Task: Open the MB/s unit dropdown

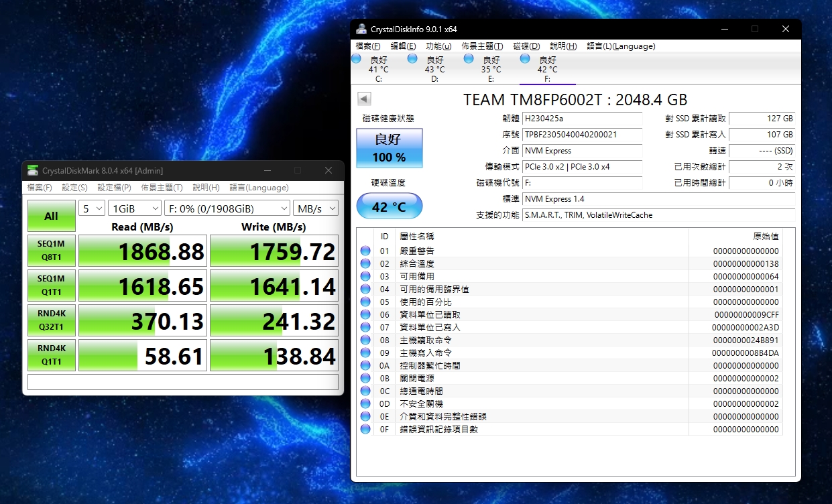Action: click(315, 208)
